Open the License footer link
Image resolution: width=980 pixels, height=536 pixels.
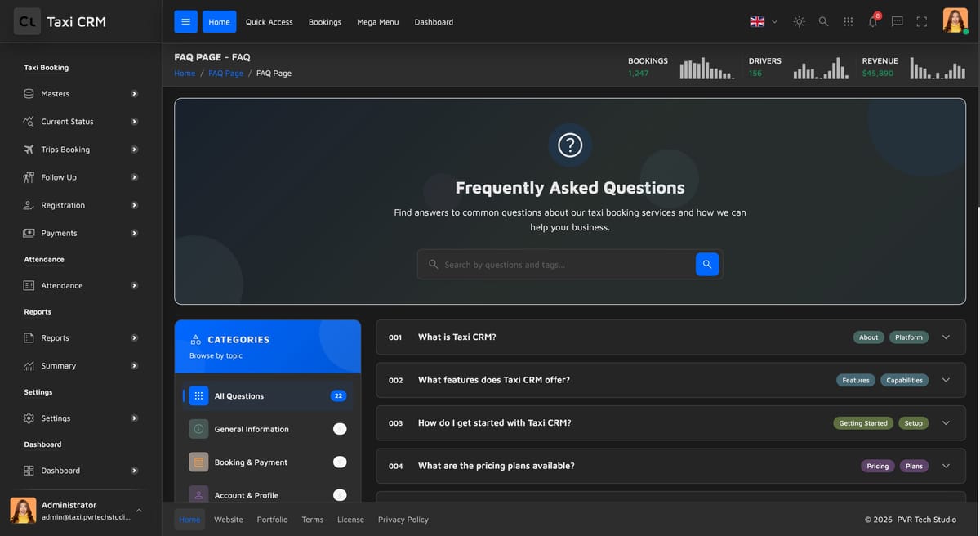click(350, 520)
